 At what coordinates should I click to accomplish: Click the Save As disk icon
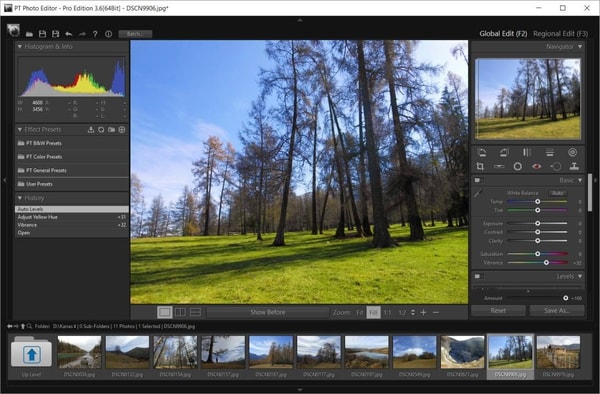(x=55, y=34)
